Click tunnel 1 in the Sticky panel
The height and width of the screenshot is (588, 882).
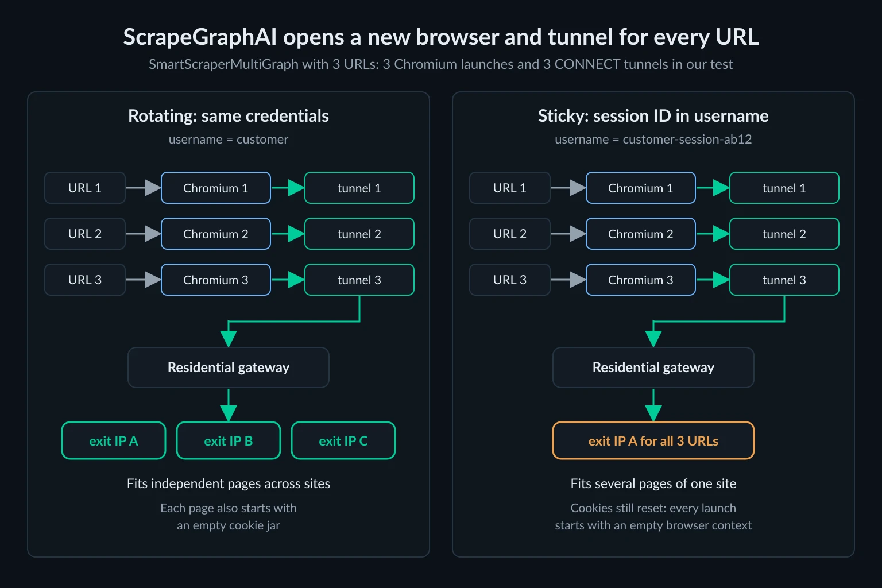[x=784, y=188]
